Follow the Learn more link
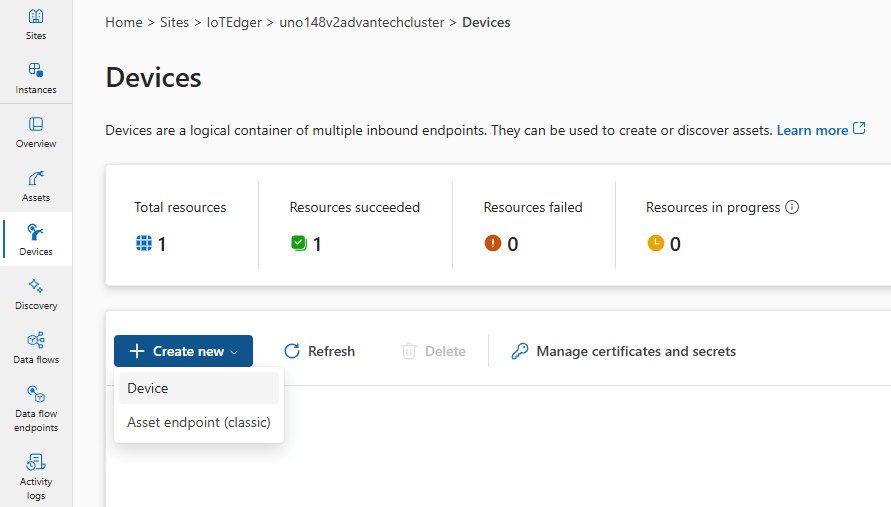 pyautogui.click(x=812, y=130)
